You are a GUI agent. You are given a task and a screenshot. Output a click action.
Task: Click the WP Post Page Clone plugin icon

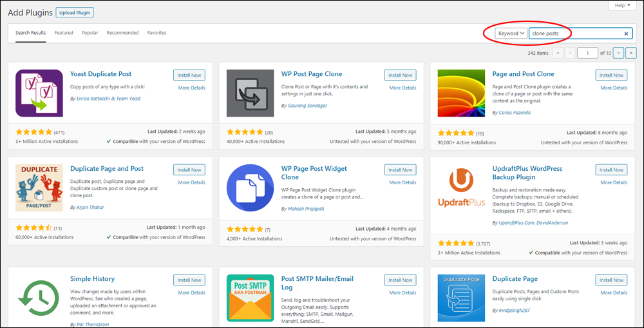(x=250, y=93)
